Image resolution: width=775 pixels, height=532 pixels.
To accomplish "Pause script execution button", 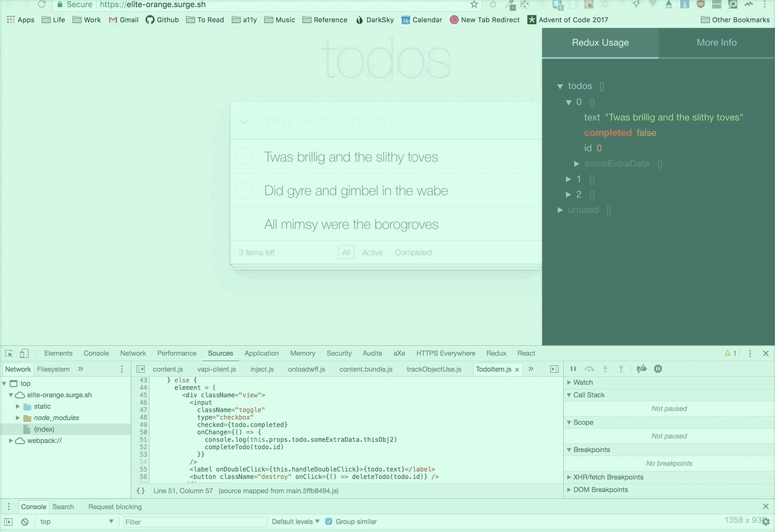I will click(573, 369).
